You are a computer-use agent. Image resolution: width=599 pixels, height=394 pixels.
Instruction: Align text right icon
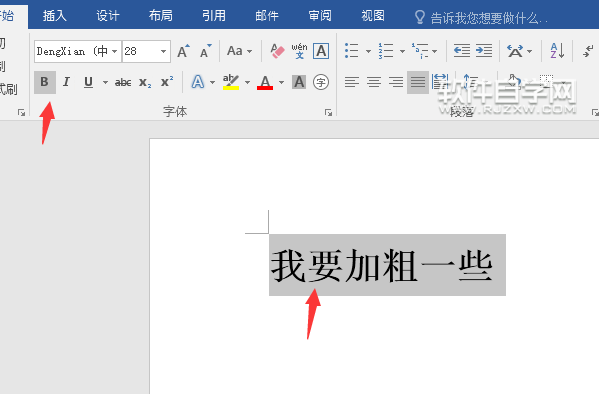coord(396,82)
